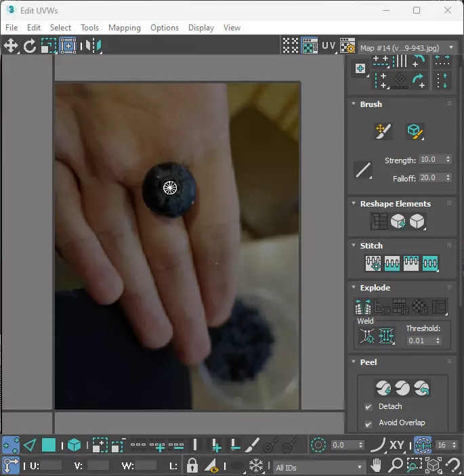Open the File menu
The width and height of the screenshot is (464, 476).
tap(12, 28)
